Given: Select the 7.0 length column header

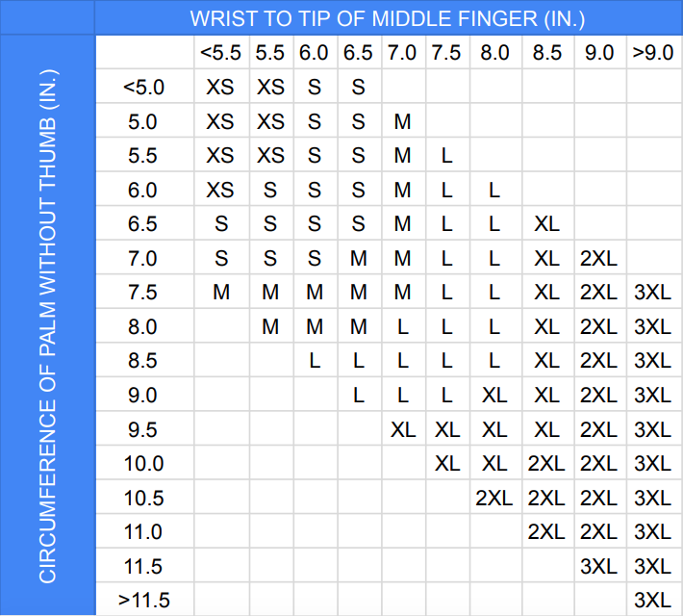Looking at the screenshot, I should [402, 53].
